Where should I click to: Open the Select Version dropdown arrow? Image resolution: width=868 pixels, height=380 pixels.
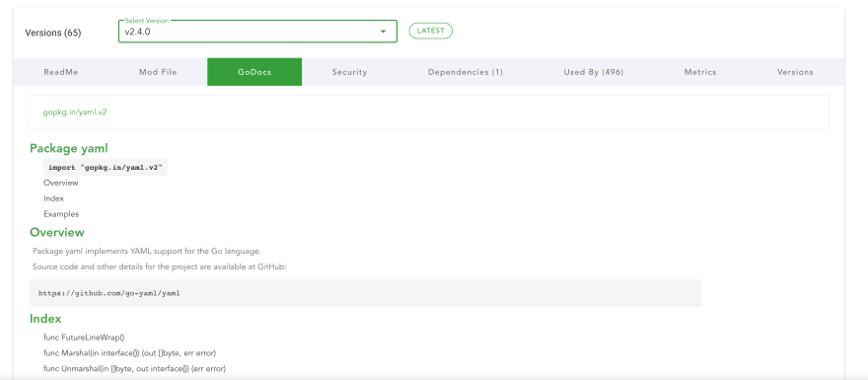[383, 32]
